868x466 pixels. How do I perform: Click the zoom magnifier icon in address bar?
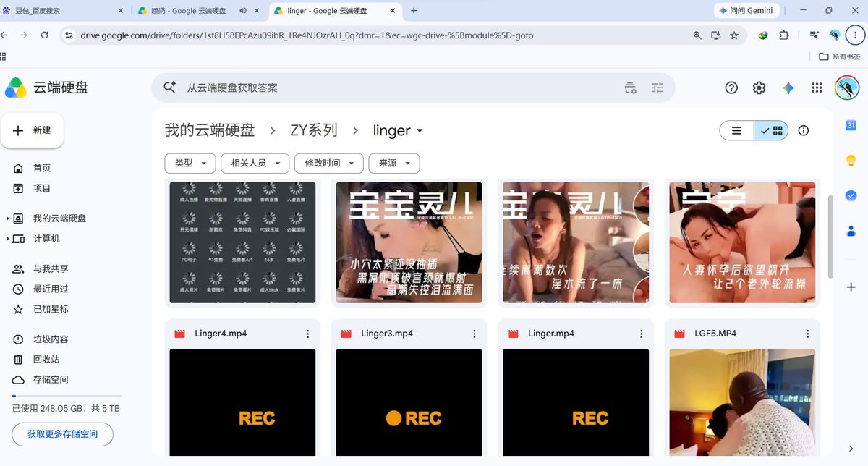coord(697,35)
